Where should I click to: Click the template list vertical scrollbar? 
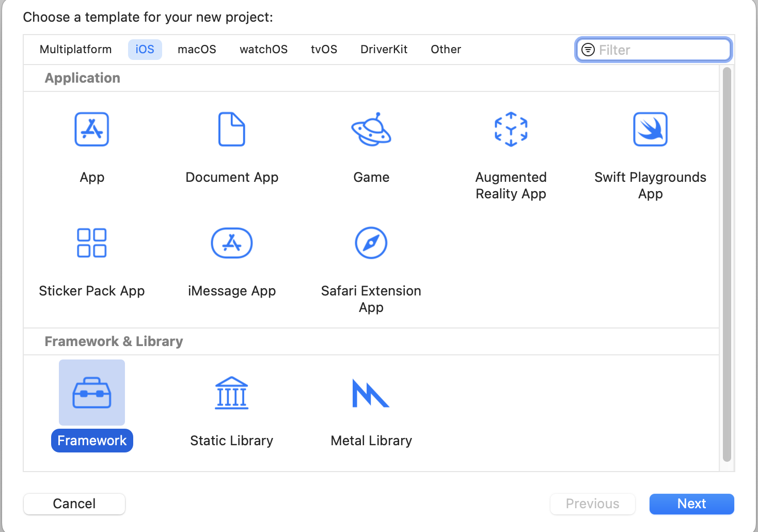pos(727,264)
